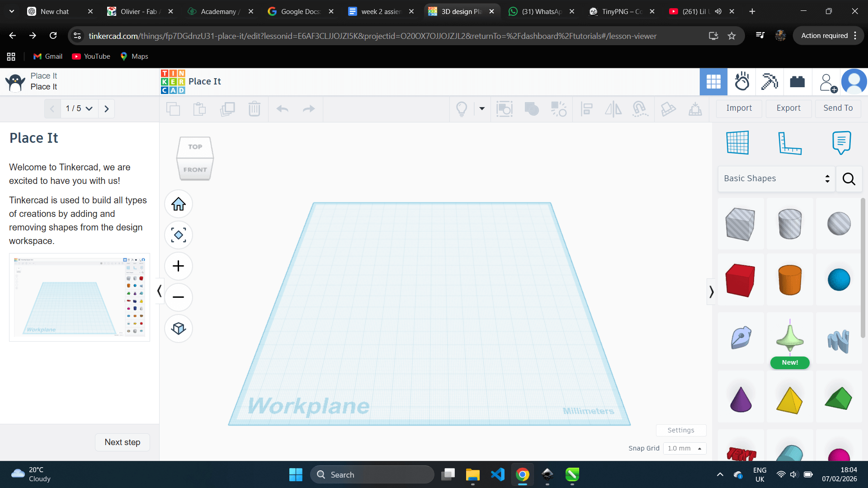Open the Workplane tool in the shapes panel
The height and width of the screenshot is (488, 868).
click(738, 143)
